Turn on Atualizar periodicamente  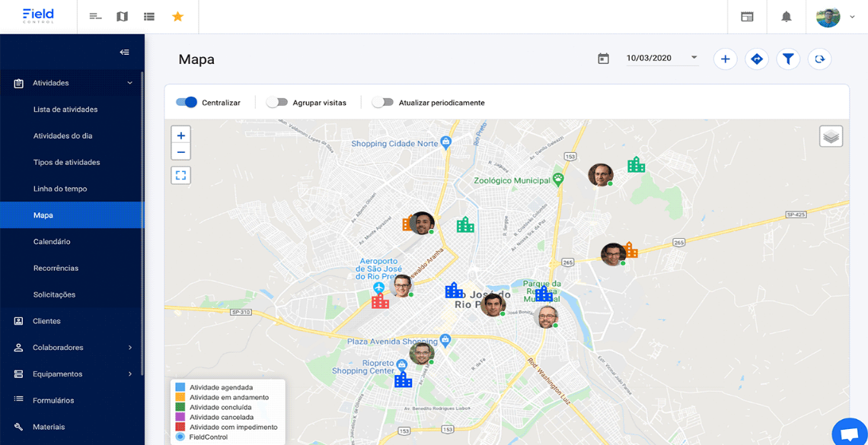point(381,102)
